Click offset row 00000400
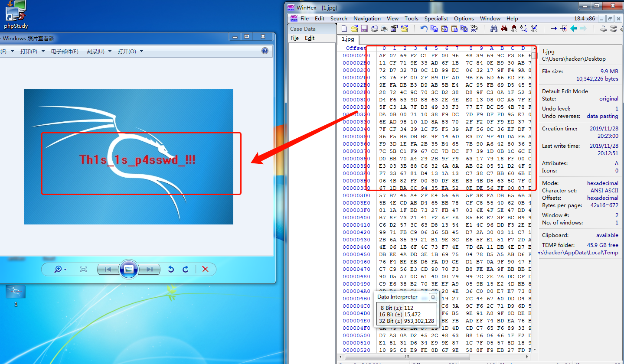Screen dimensions: 624x364 click(356, 218)
